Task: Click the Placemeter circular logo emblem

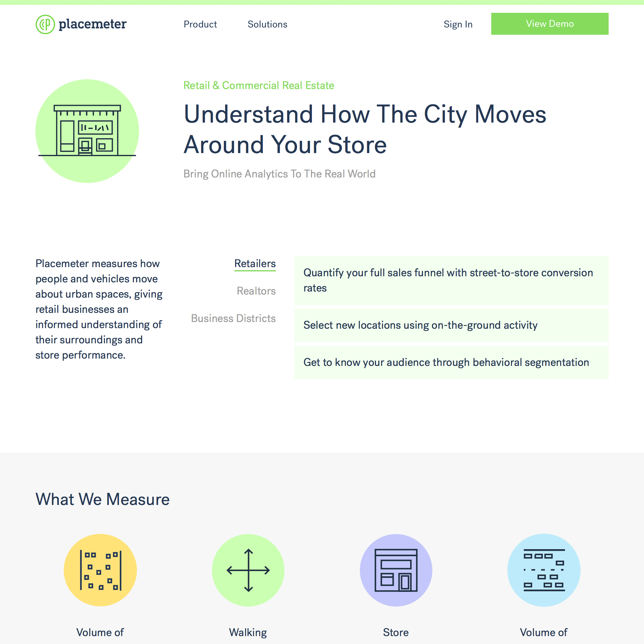Action: tap(44, 24)
